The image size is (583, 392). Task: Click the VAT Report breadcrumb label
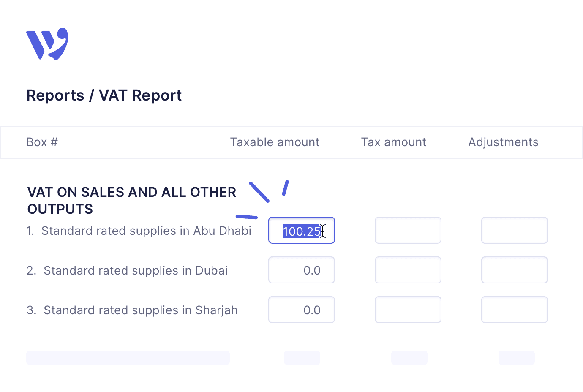140,95
